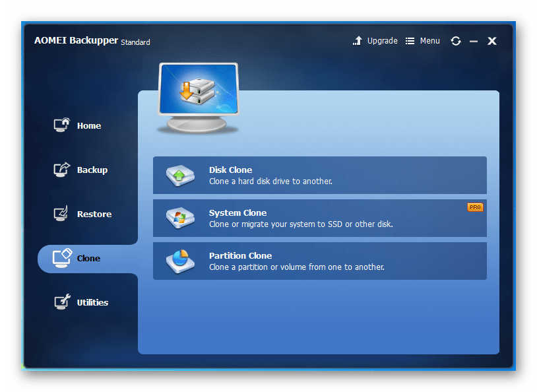Click the Home monitor icon in sidebar
The height and width of the screenshot is (392, 537).
[61, 125]
